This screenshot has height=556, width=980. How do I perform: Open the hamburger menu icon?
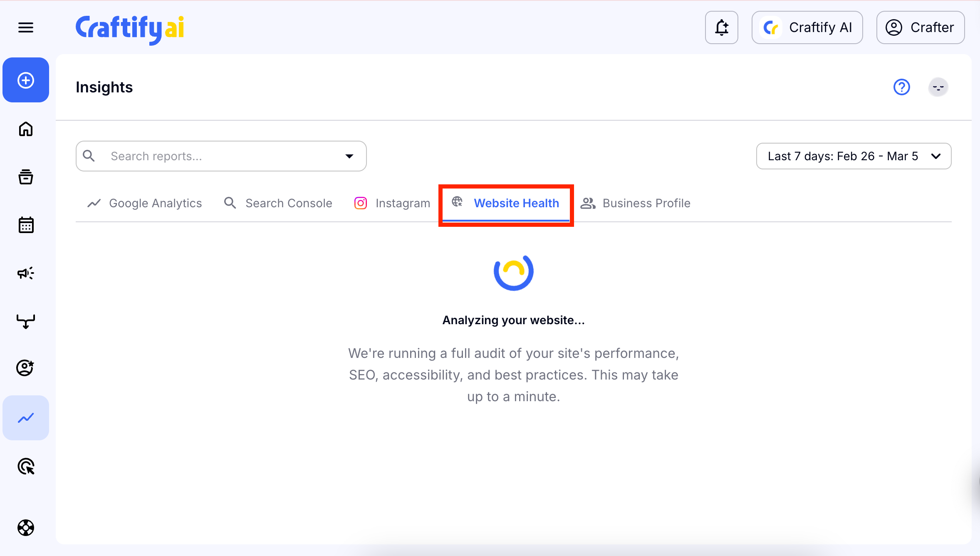pos(26,28)
